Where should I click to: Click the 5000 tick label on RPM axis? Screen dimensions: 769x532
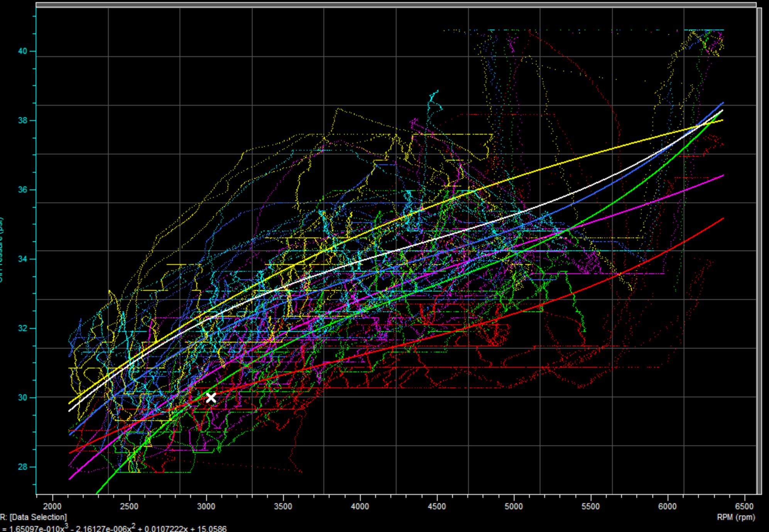514,507
